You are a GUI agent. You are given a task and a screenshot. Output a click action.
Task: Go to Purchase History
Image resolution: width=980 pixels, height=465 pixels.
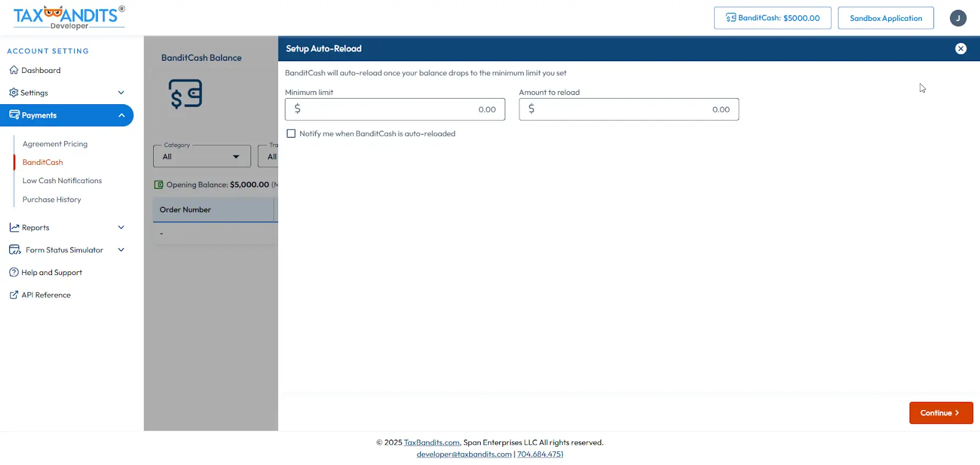(51, 200)
